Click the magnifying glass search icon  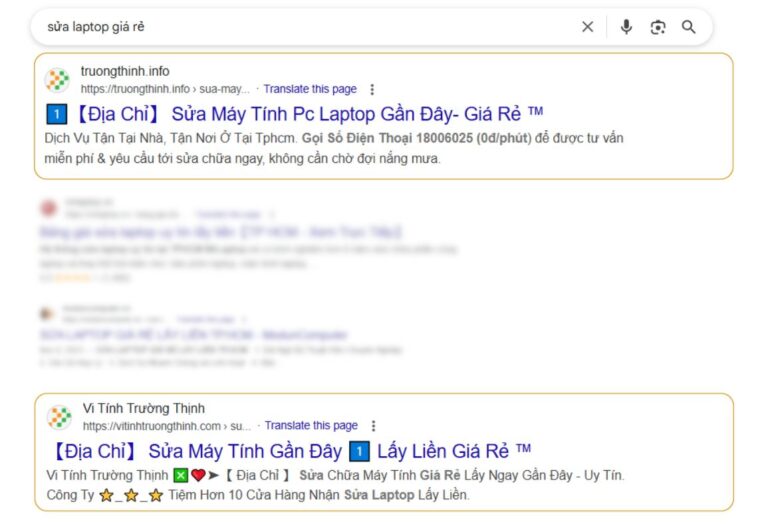(689, 27)
